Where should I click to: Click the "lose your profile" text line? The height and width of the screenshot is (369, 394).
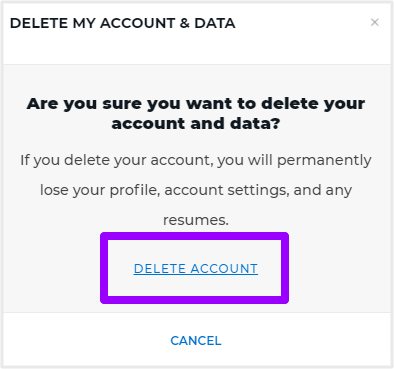click(x=196, y=190)
